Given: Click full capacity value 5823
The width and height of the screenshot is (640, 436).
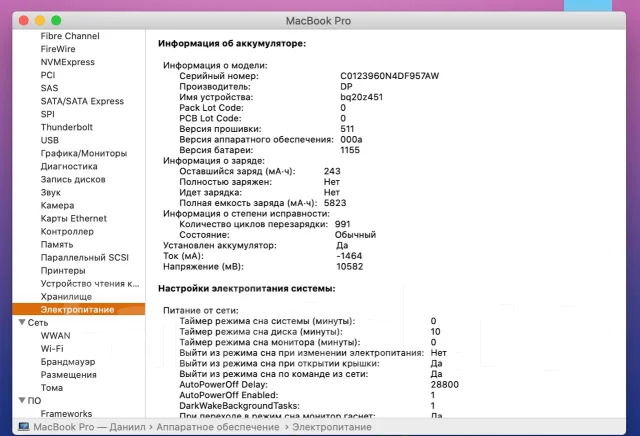Looking at the screenshot, I should (335, 203).
